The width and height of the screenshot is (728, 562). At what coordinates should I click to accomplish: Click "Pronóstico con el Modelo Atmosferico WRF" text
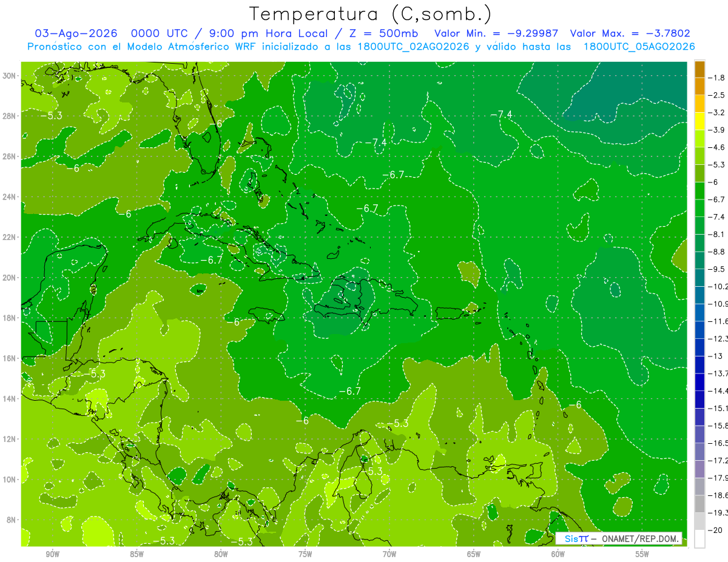[141, 47]
